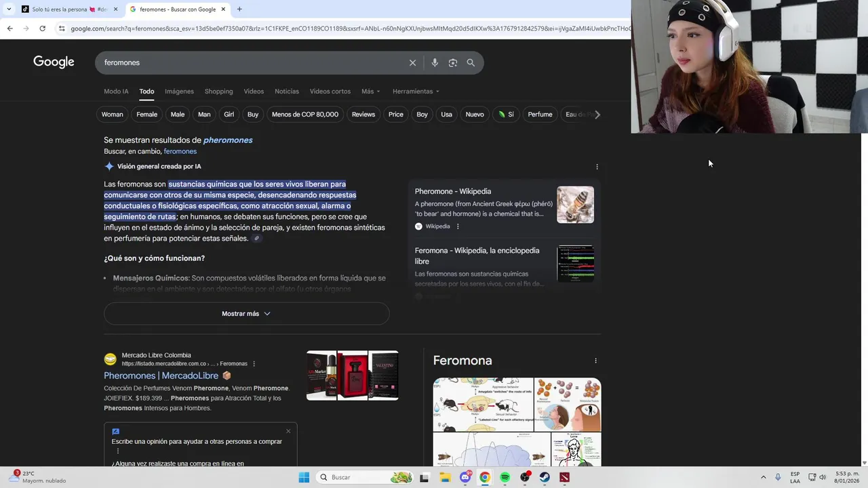The image size is (868, 488).
Task: Open Google Lens image search icon
Action: [453, 62]
